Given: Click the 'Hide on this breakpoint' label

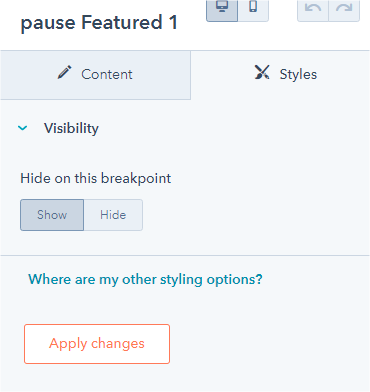Looking at the screenshot, I should pyautogui.click(x=96, y=178).
